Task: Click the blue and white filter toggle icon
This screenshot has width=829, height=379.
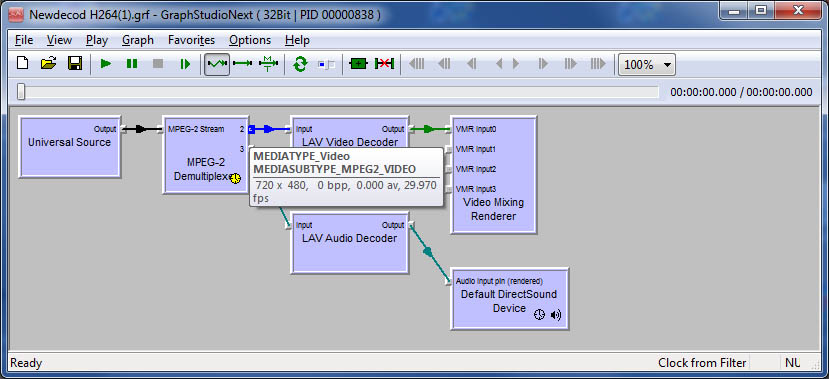Action: 326,64
